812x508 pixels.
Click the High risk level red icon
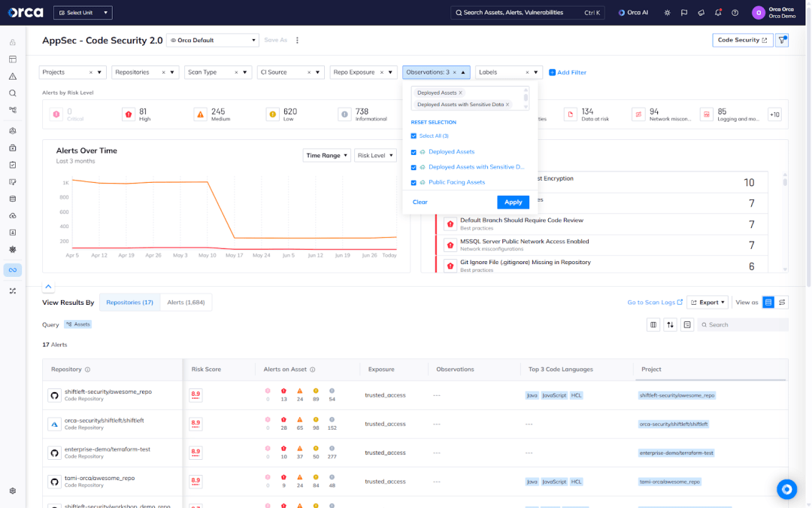[x=129, y=114]
